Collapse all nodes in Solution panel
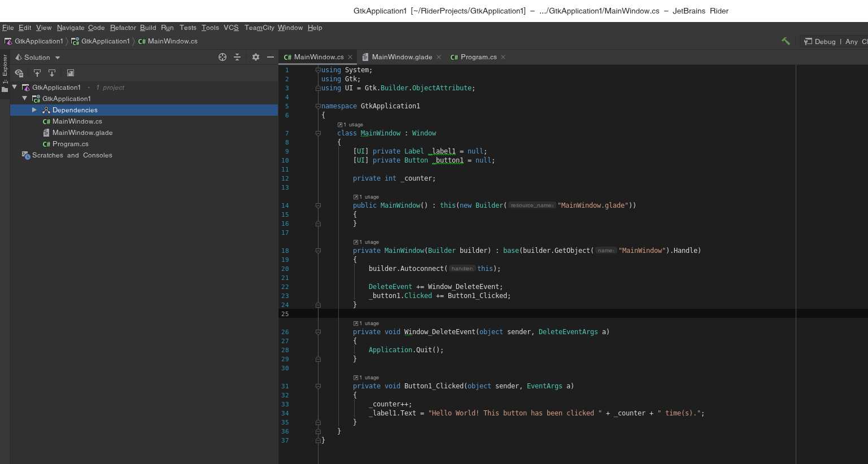Screen dimensions: 868x464 click(237, 57)
